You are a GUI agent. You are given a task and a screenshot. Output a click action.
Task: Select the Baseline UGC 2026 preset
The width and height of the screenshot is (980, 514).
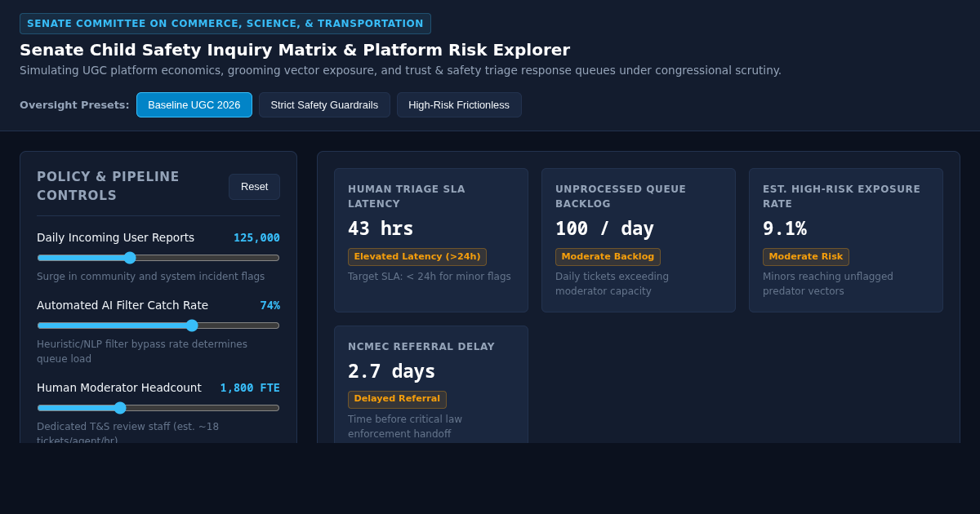coord(194,104)
